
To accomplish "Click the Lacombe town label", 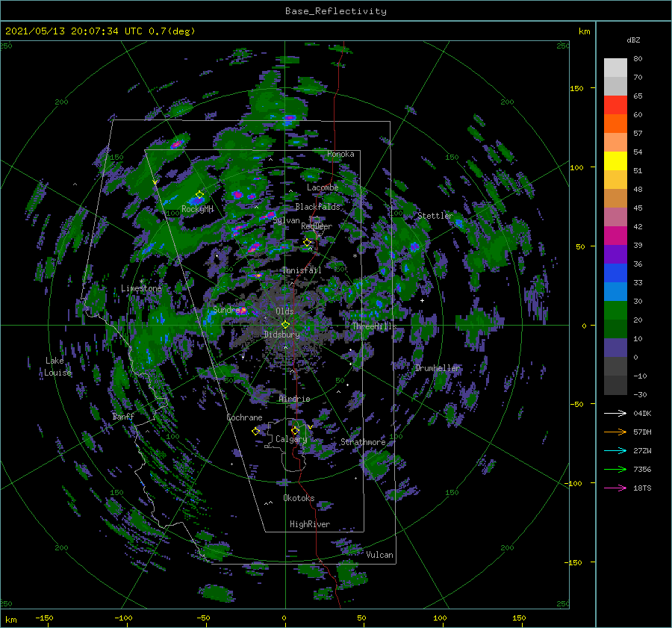I will pos(323,187).
